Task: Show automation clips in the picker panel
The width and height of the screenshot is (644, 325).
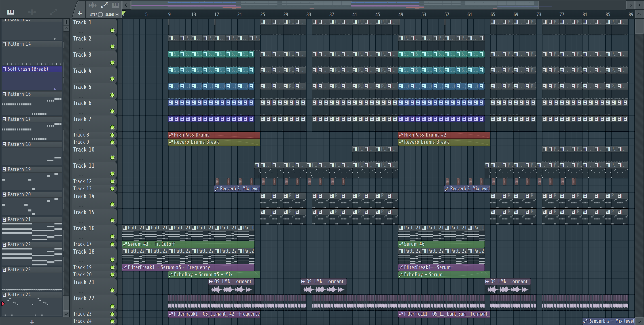Action: (x=53, y=12)
